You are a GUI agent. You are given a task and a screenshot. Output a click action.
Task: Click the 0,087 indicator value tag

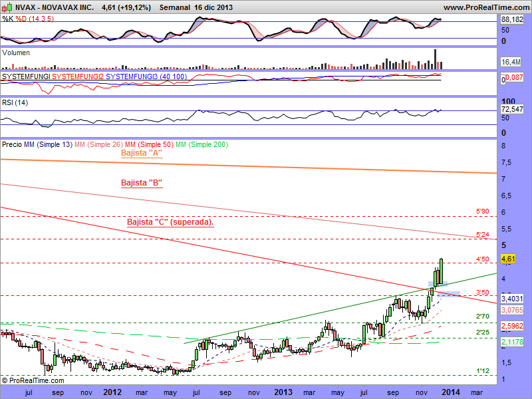click(514, 77)
